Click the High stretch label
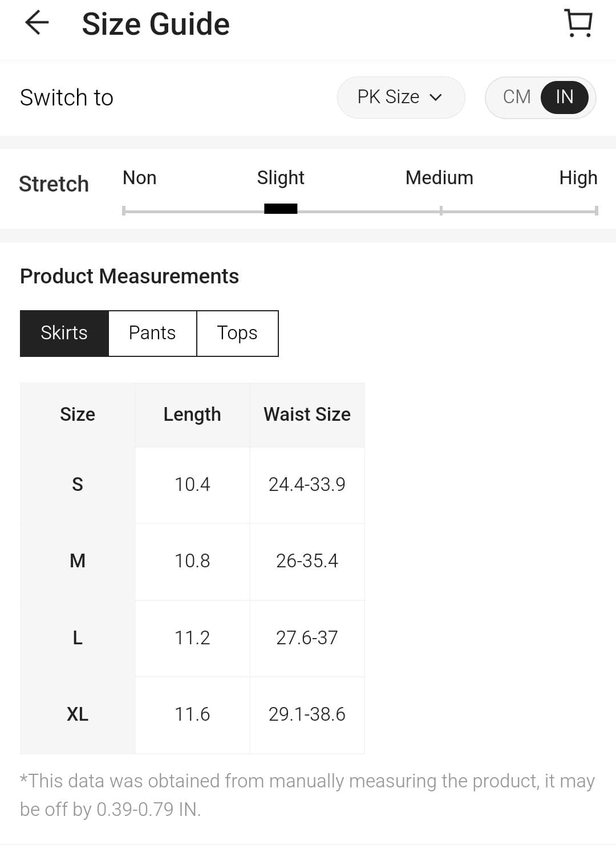Image resolution: width=616 pixels, height=845 pixels. [578, 178]
